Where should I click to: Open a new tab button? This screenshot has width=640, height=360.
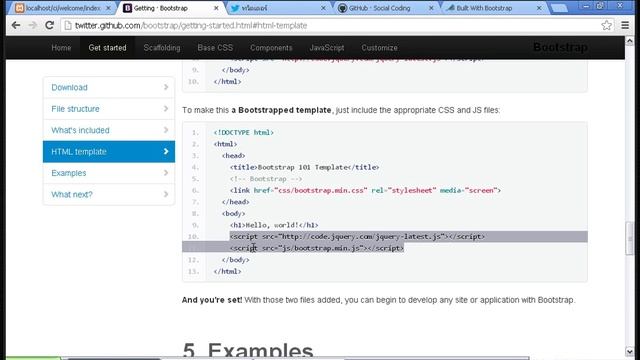[559, 8]
